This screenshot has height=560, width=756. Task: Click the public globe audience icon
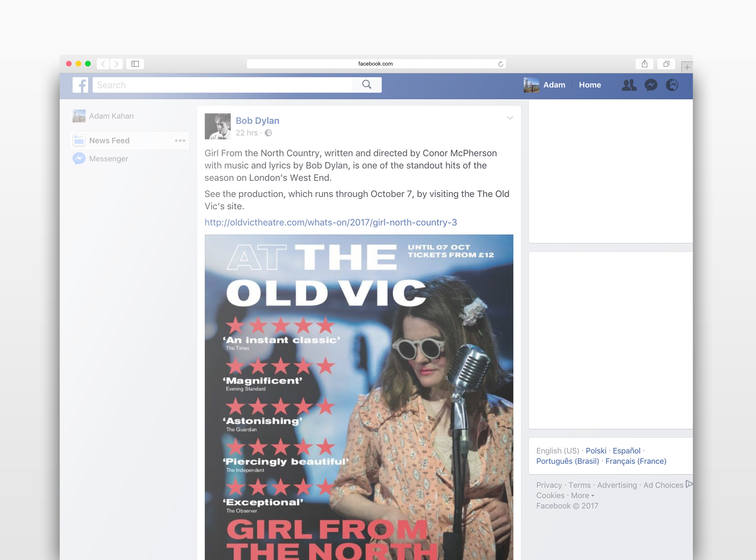(268, 133)
